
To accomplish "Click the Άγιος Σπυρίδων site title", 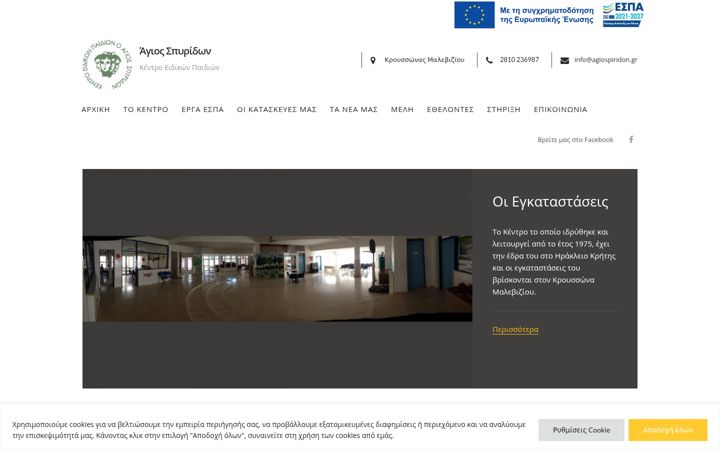I will 175,51.
